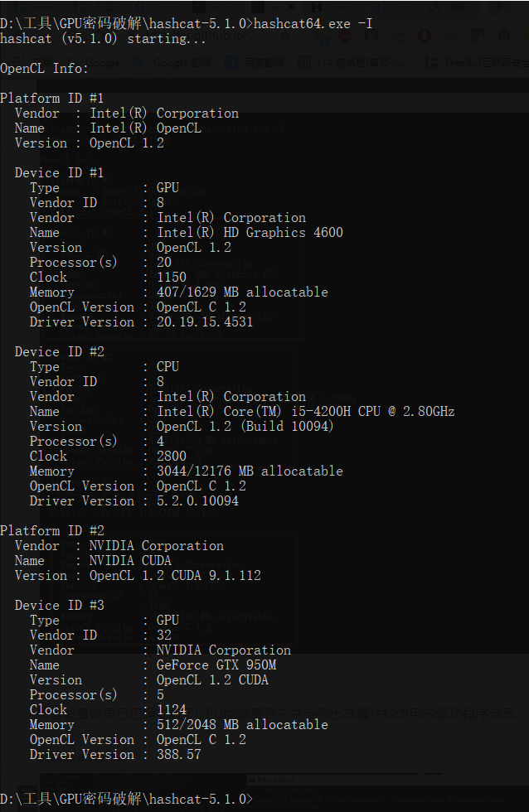Screen dimensions: 529x812
Task: Click driver version 20.19.15.4531
Action: (205, 321)
